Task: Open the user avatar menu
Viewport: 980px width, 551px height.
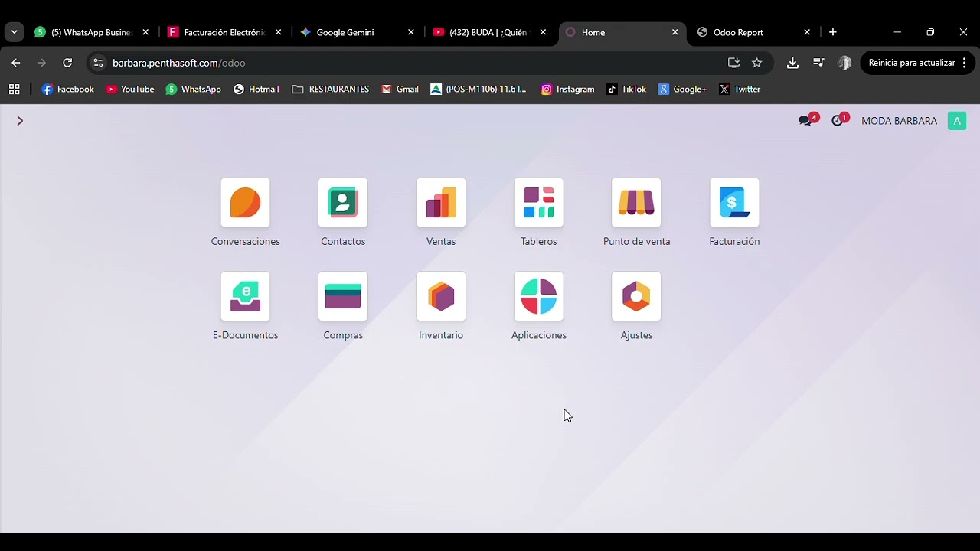Action: 957,121
